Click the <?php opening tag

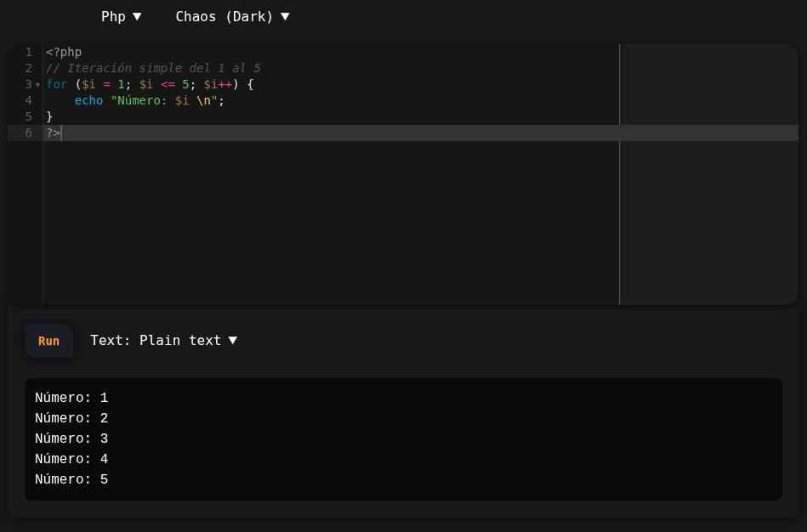[x=64, y=52]
